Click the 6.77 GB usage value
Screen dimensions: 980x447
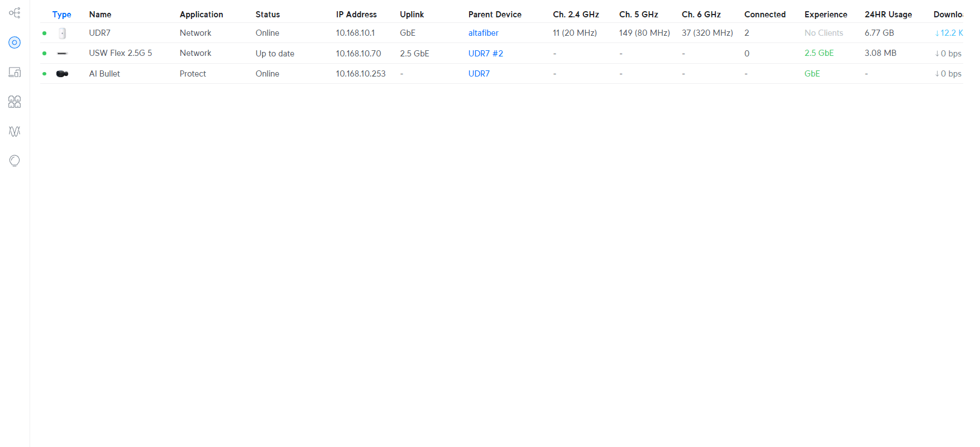(879, 33)
